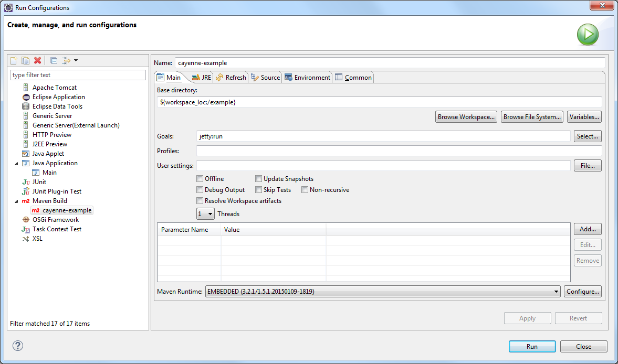Click Parameter Name column header
The width and height of the screenshot is (618, 364).
point(189,229)
